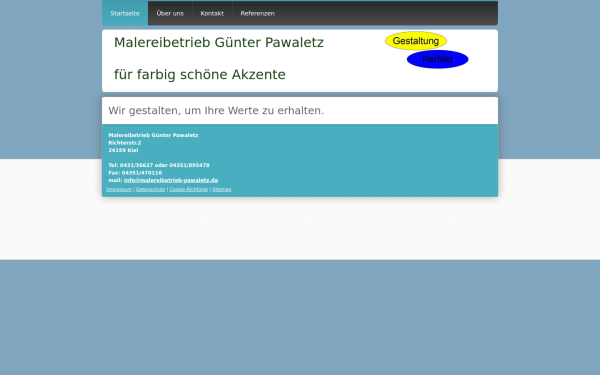Click the Fax: 04351/470116 line

coord(135,173)
